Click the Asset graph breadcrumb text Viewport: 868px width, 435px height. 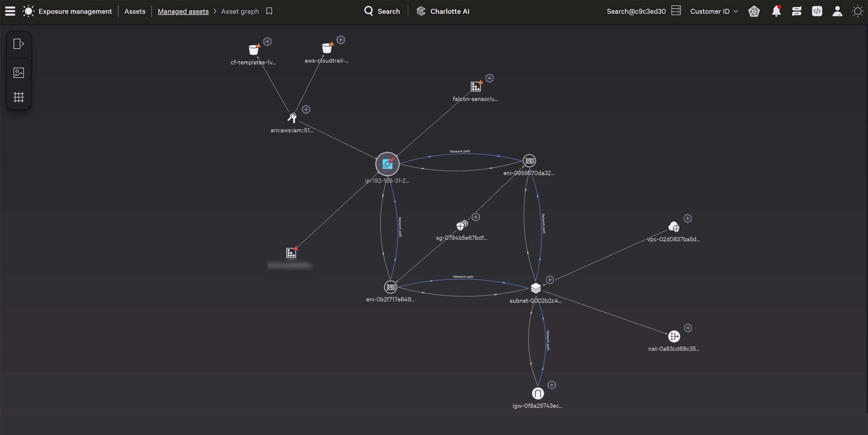(x=240, y=11)
